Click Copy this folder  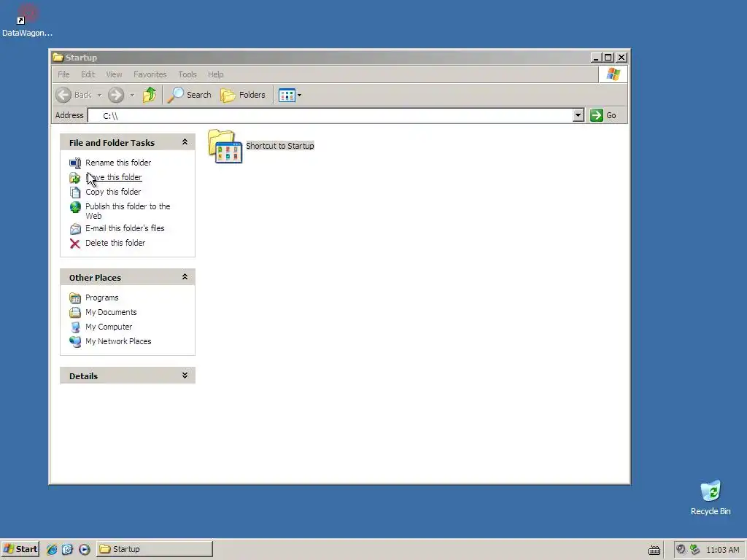pos(113,192)
